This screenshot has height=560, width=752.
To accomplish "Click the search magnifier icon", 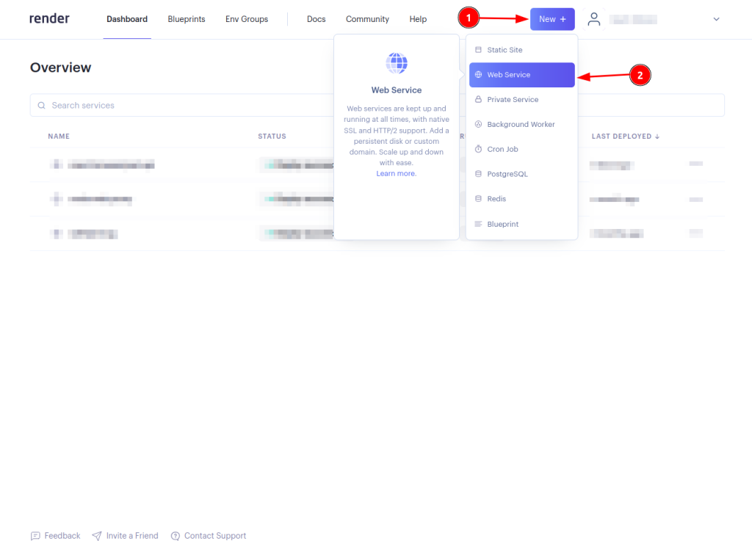I will [x=42, y=106].
